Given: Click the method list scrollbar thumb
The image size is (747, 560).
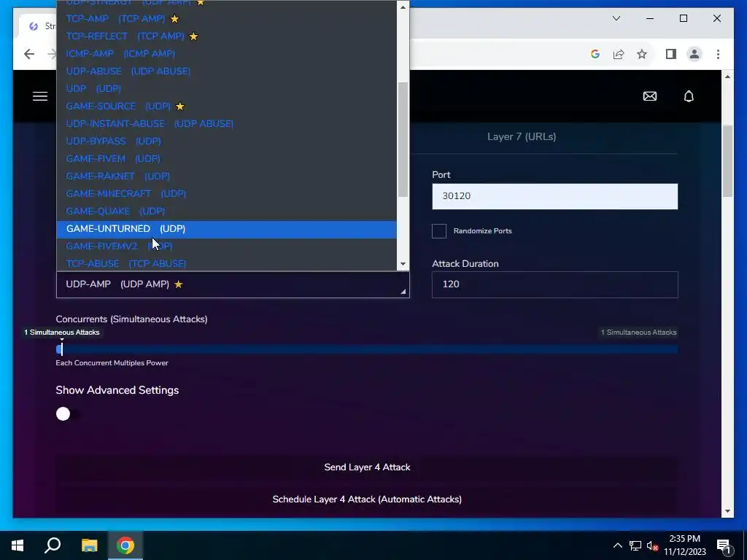Looking at the screenshot, I should [x=403, y=139].
